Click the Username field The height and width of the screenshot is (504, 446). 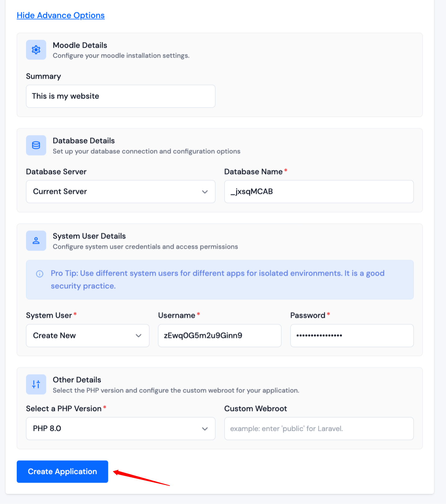point(219,335)
